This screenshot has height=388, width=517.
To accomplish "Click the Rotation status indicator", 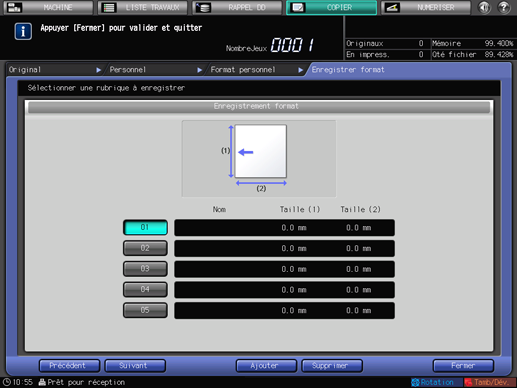I will tap(437, 382).
